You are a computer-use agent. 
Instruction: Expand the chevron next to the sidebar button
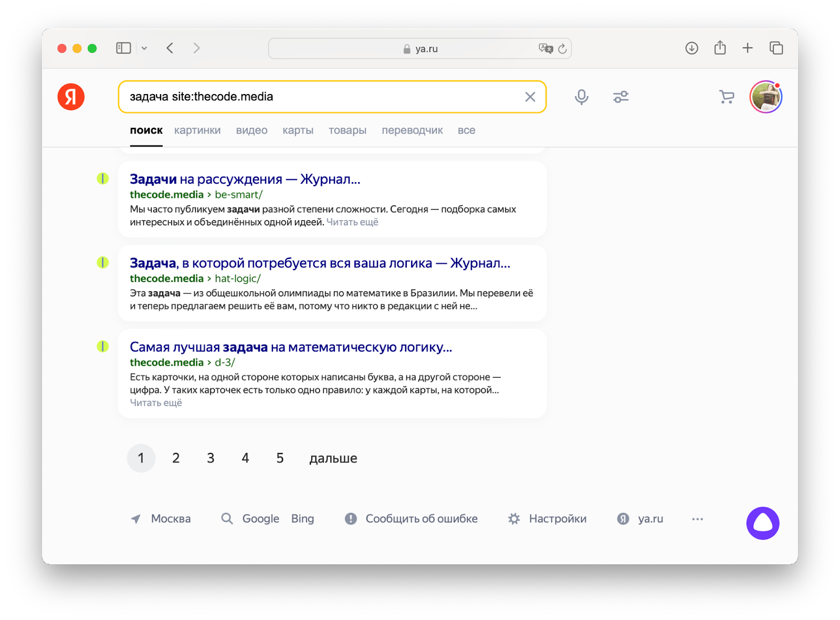(145, 47)
